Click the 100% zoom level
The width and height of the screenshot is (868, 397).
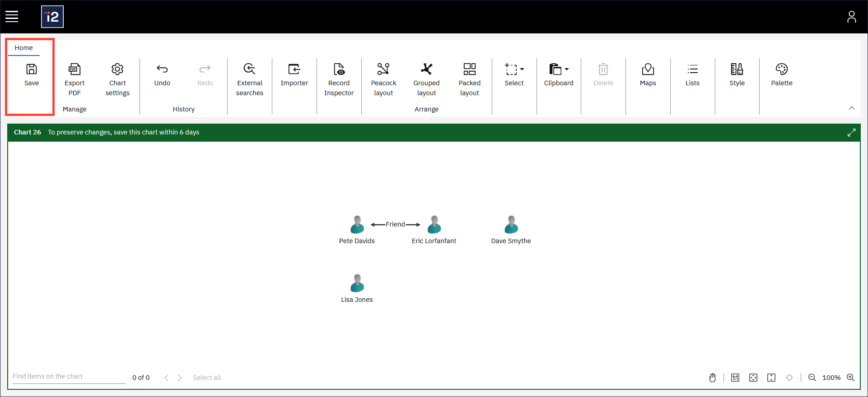pyautogui.click(x=831, y=378)
